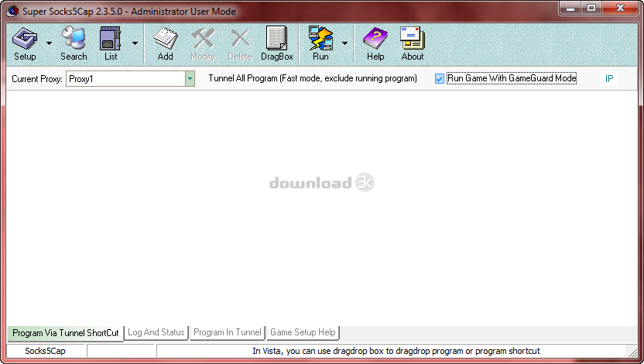Switch to Log And Status tab
Screen dimensions: 644x364
pos(156,332)
